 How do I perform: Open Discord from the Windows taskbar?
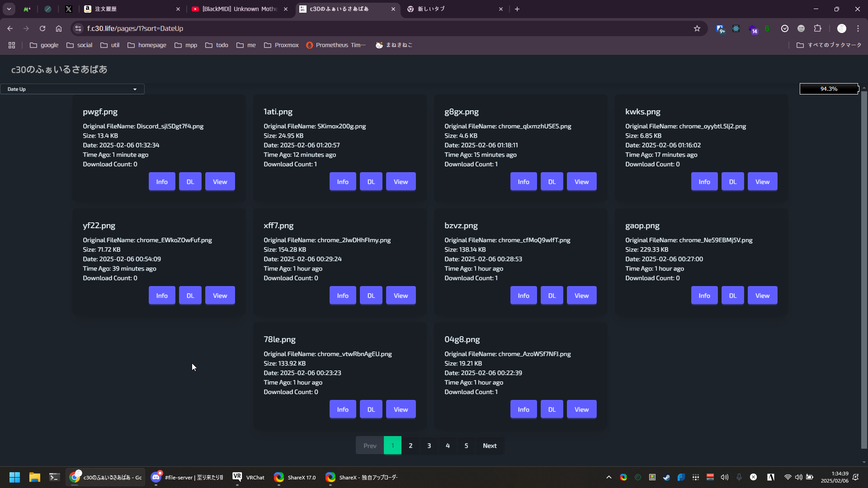click(x=156, y=477)
